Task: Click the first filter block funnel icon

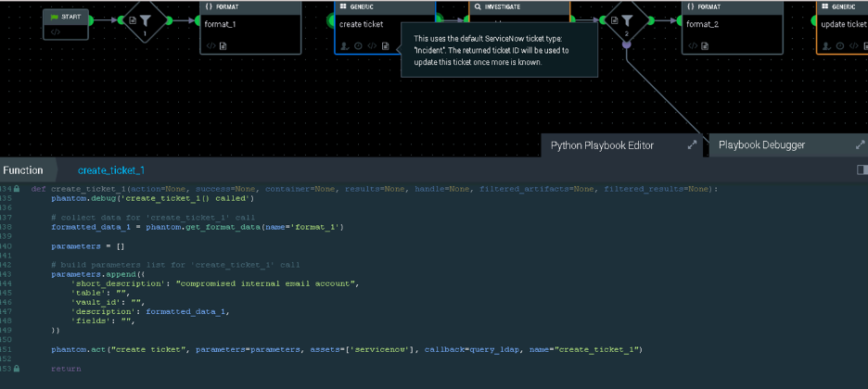Action: [146, 19]
